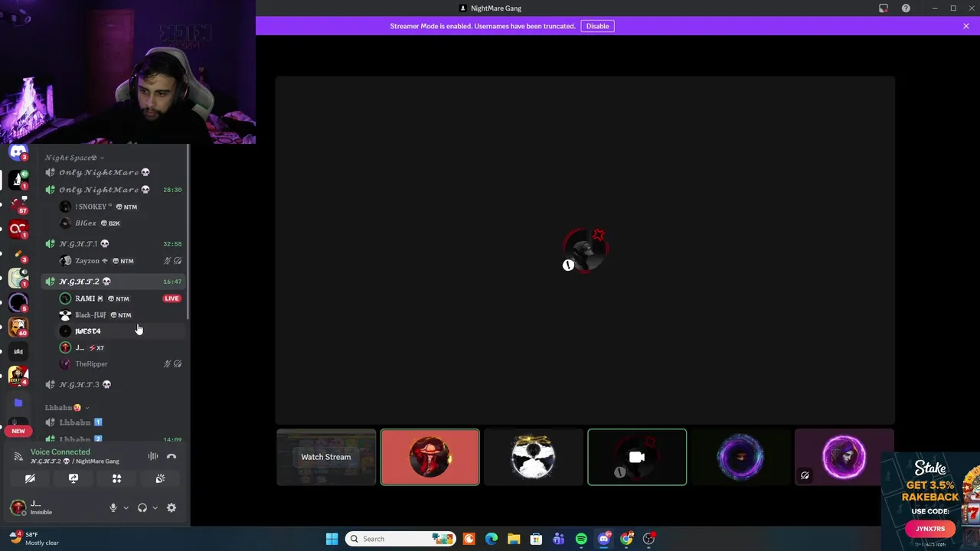Select user Black-FLUF in channel list
Image resolution: width=980 pixels, height=551 pixels.
click(121, 315)
